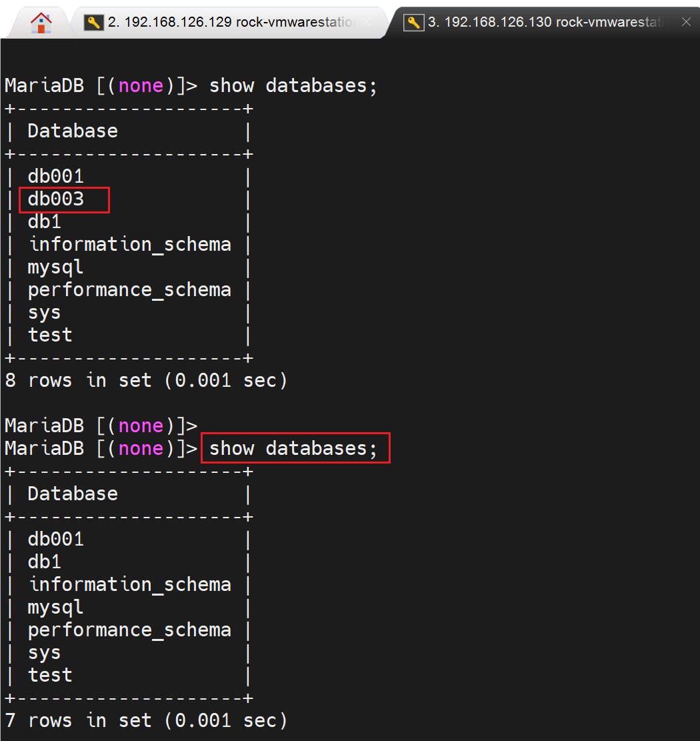This screenshot has width=700, height=741.
Task: Click the "8 rows in set" result line
Action: [x=146, y=381]
